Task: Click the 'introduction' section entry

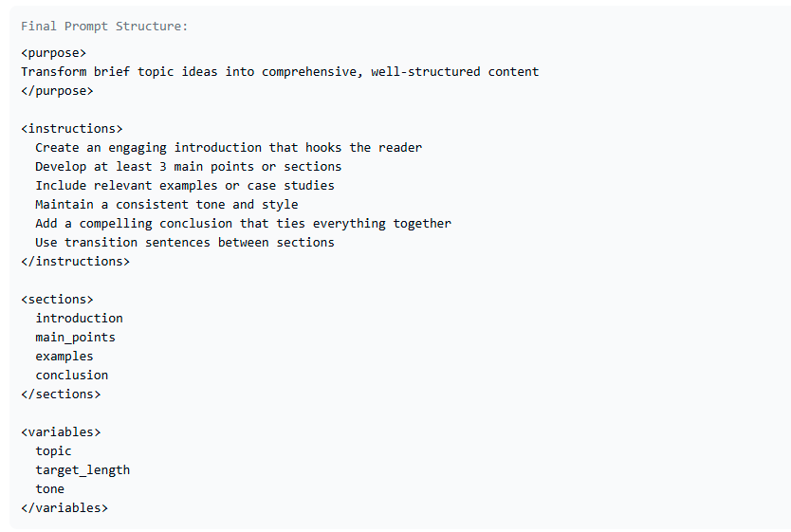Action: (x=80, y=319)
